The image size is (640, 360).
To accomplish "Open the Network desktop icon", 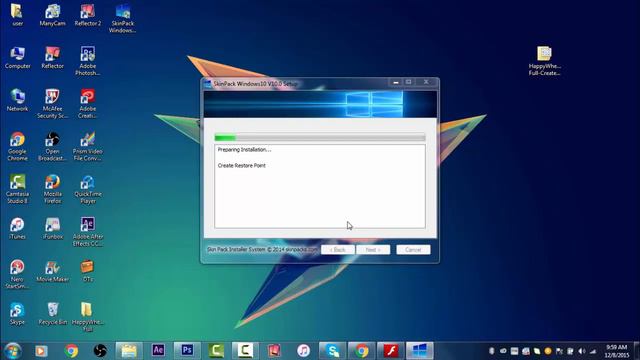I will (18, 100).
